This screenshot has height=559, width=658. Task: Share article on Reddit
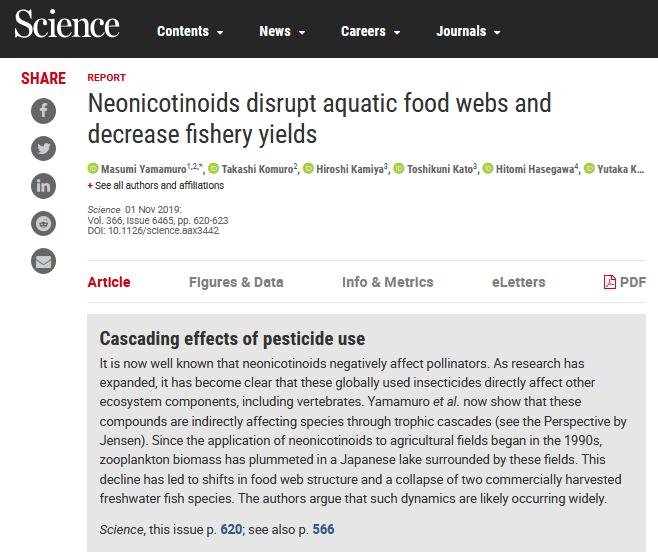click(x=43, y=224)
